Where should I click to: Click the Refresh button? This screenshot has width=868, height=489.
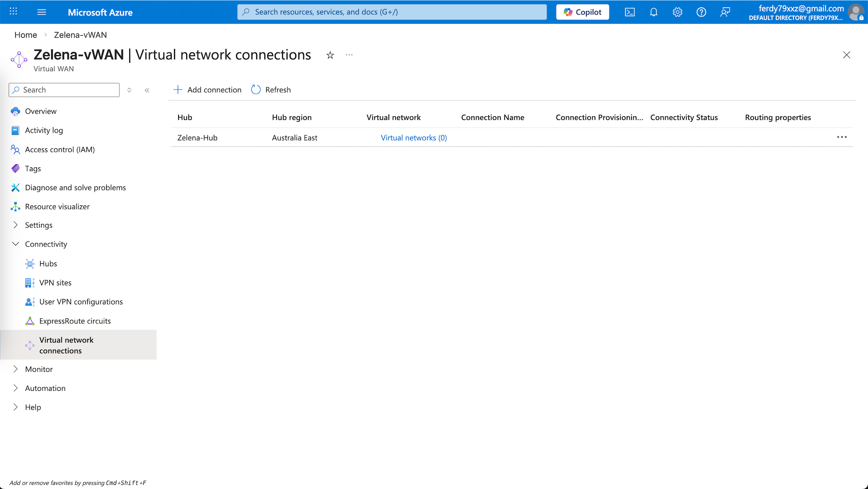271,90
